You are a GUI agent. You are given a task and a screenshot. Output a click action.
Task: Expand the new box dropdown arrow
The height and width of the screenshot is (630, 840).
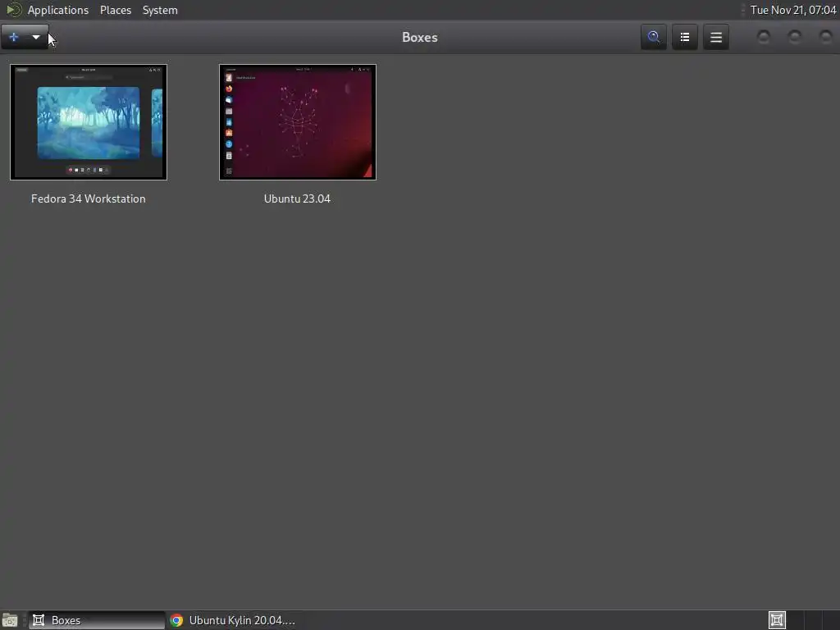[x=36, y=37]
